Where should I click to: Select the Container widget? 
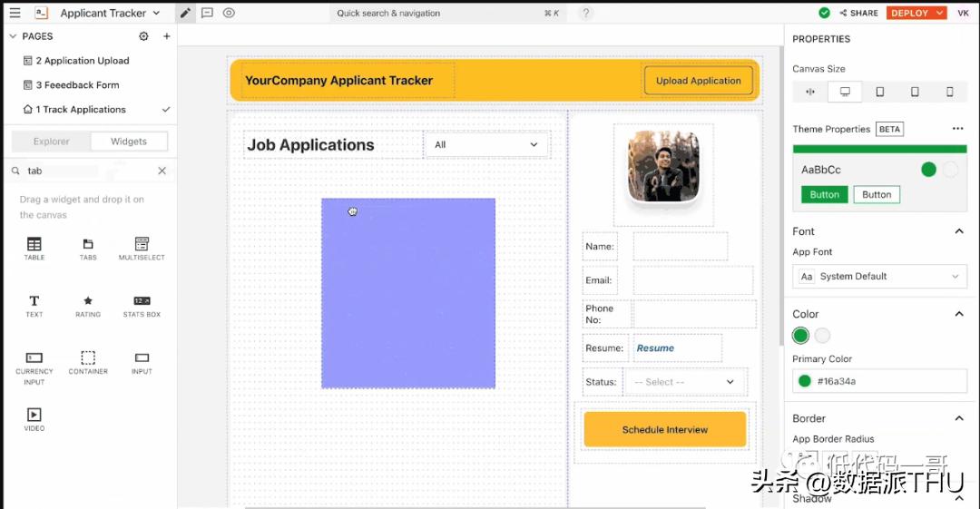point(88,363)
